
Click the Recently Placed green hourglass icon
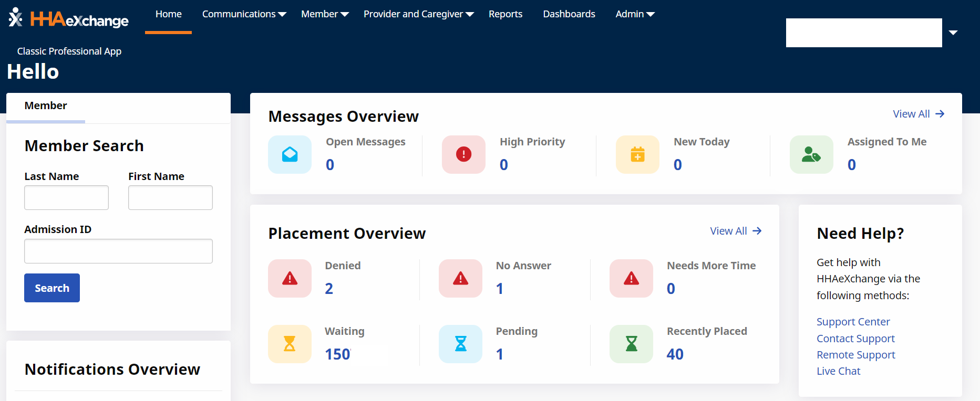pos(631,344)
